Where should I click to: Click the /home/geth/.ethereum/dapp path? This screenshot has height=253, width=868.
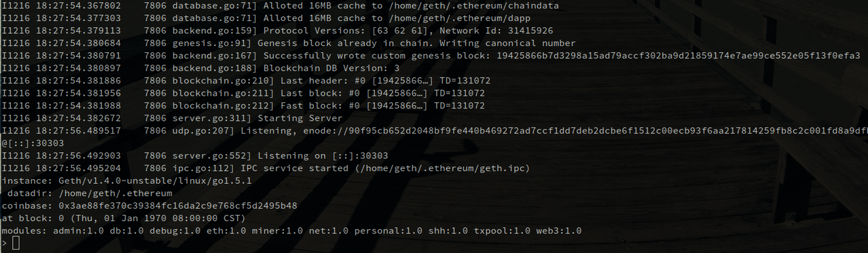pyautogui.click(x=452, y=18)
